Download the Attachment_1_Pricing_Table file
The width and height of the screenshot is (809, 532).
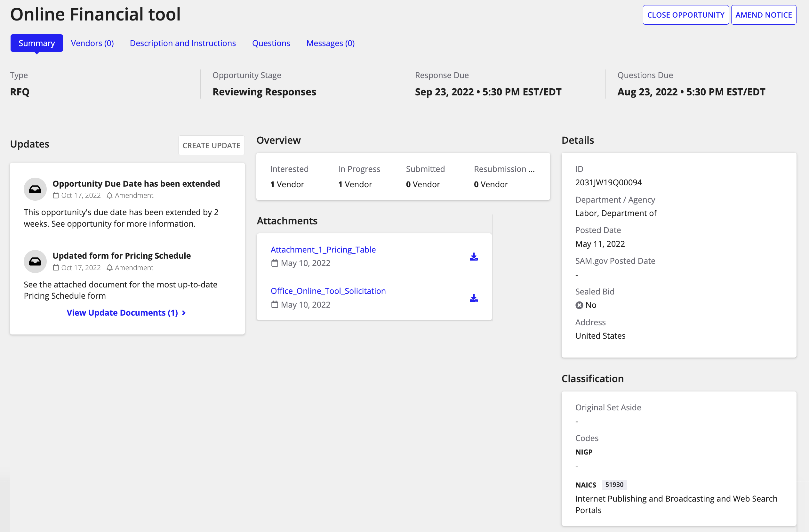pyautogui.click(x=474, y=257)
